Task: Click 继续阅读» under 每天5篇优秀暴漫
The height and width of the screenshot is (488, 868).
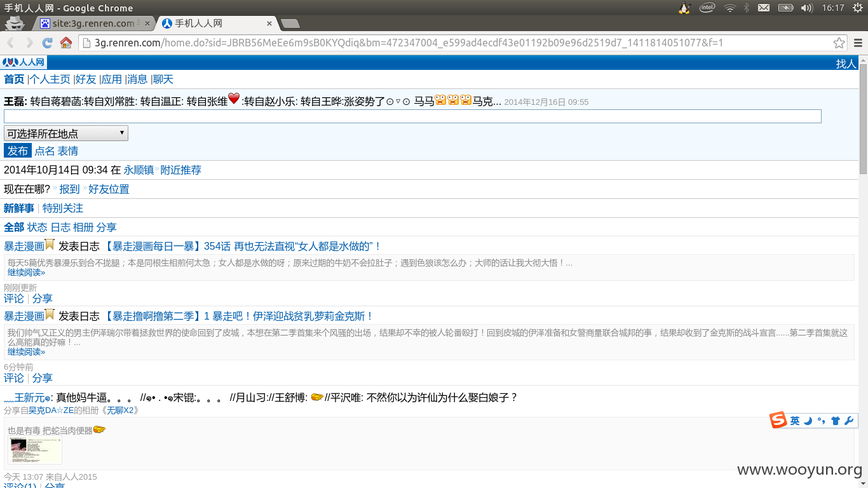Action: [27, 273]
